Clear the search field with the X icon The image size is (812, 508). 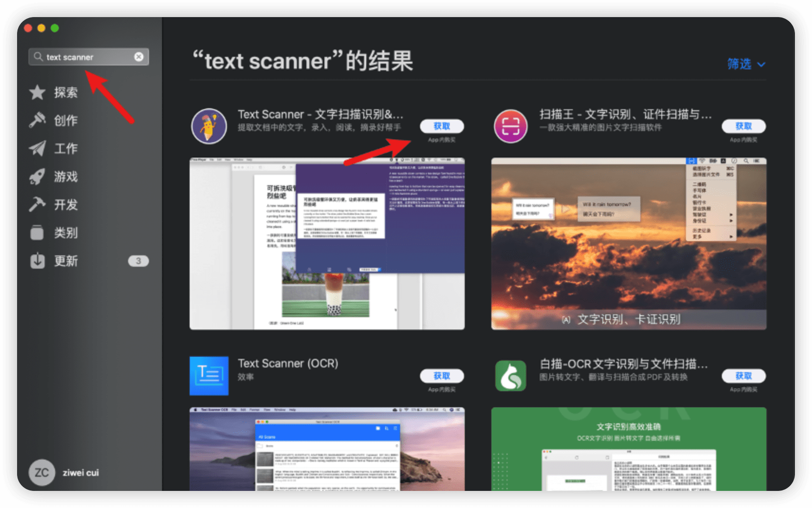coord(138,57)
